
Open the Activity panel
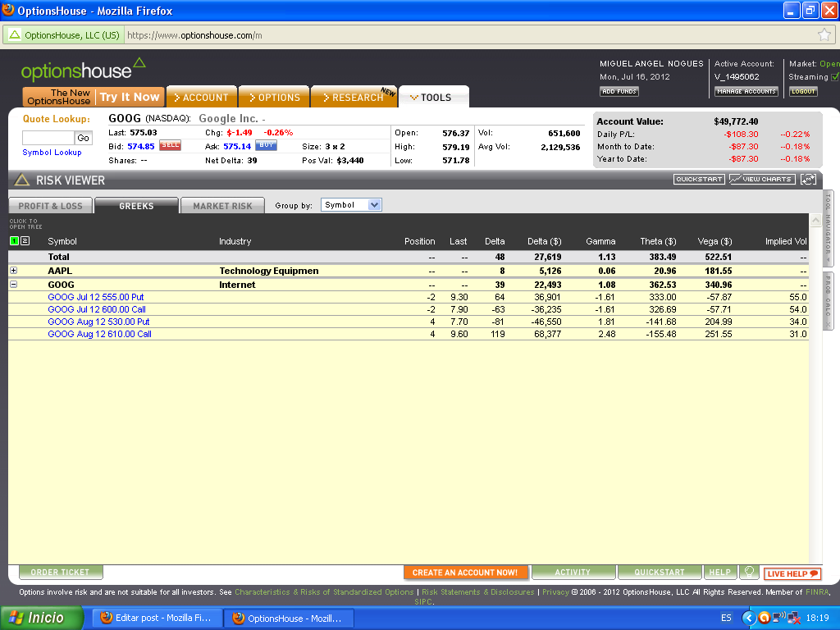pyautogui.click(x=573, y=572)
